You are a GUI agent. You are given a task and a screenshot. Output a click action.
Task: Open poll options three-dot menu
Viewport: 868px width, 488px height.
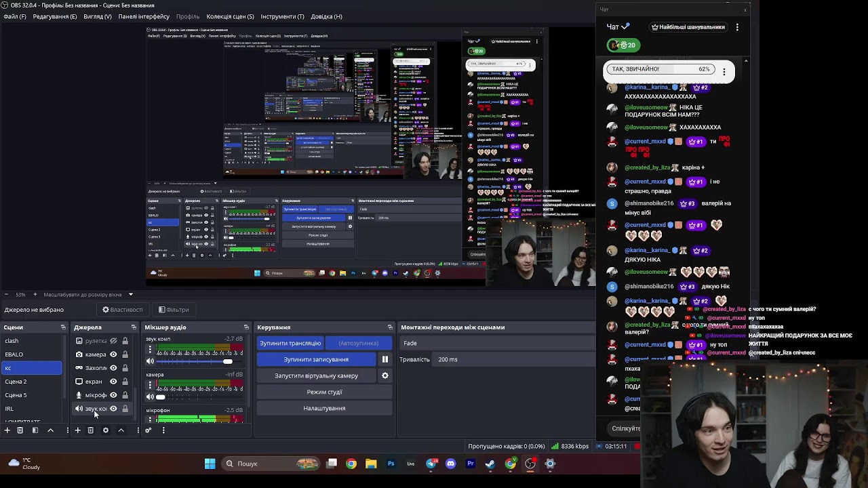724,70
